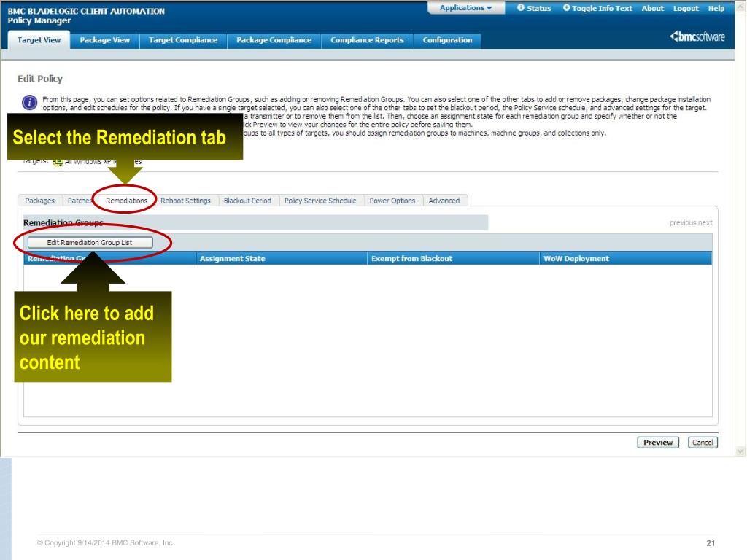747x560 pixels.
Task: Click the scrollbar down arrow
Action: (740, 451)
